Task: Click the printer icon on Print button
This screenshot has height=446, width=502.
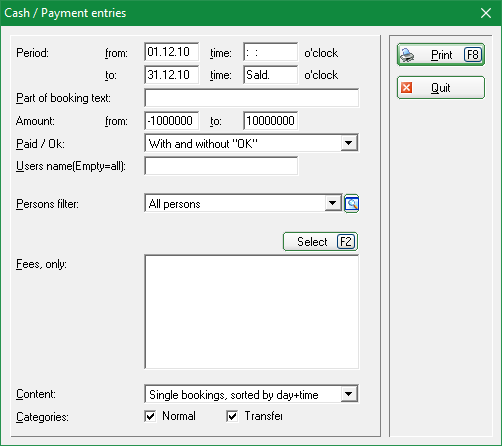Action: pos(407,55)
